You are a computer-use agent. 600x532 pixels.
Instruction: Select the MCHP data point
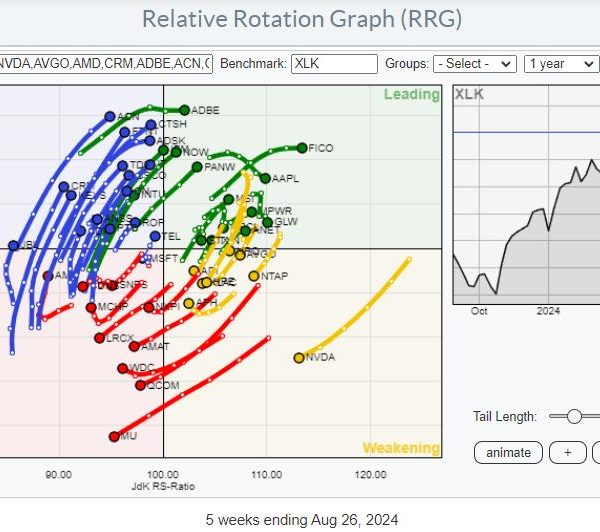(x=91, y=307)
